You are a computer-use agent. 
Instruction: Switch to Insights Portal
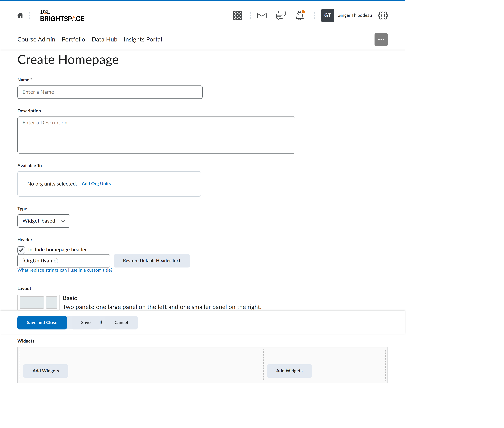[x=143, y=39]
